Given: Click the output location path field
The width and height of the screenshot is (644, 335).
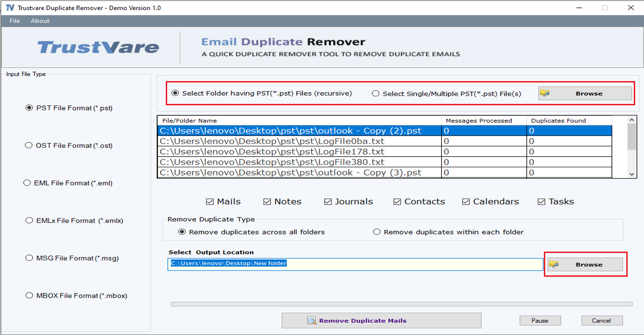Looking at the screenshot, I should click(x=355, y=264).
